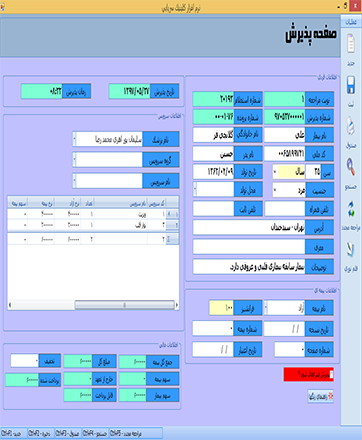
Task: Select the first row header in services grid
Action: [x=172, y=214]
